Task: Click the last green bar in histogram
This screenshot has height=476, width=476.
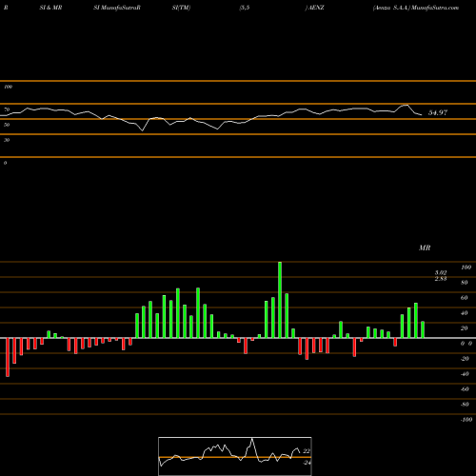Action: pos(423,329)
